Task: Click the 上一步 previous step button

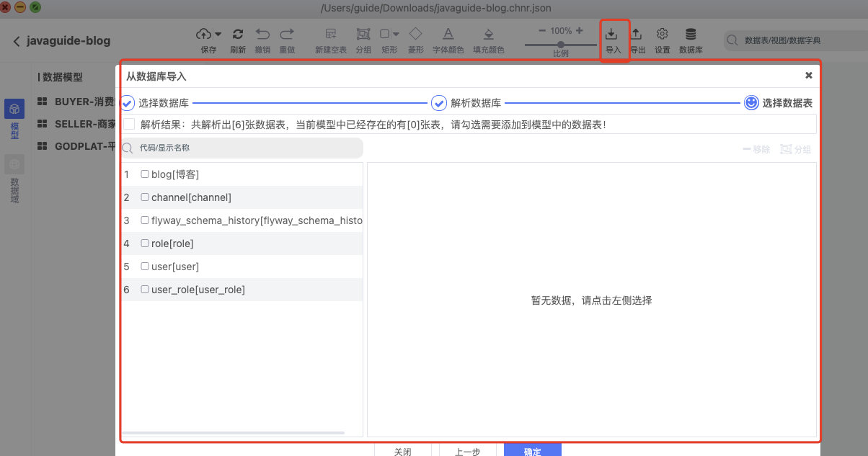Action: click(467, 451)
